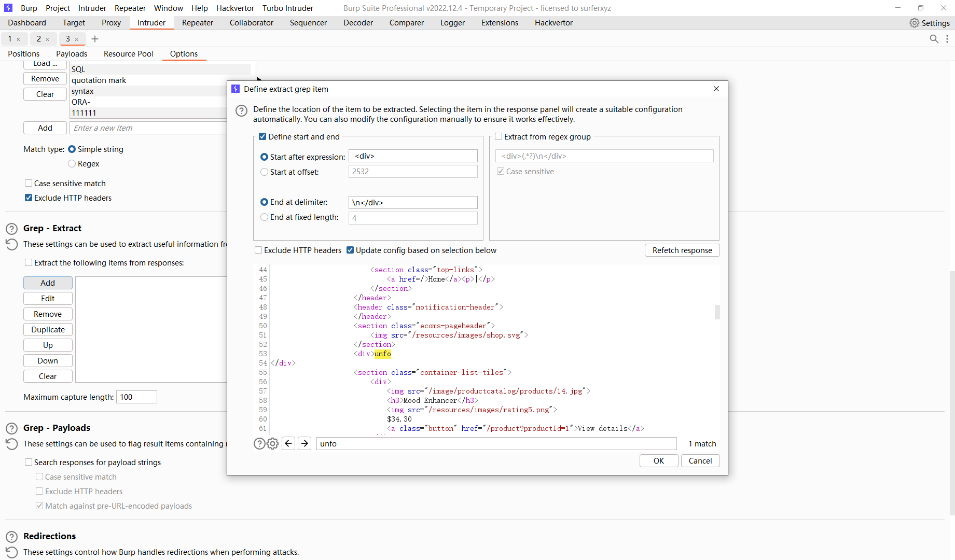Restore defaults icon for Redirections
Screen dimensions: 955x560
[11, 552]
